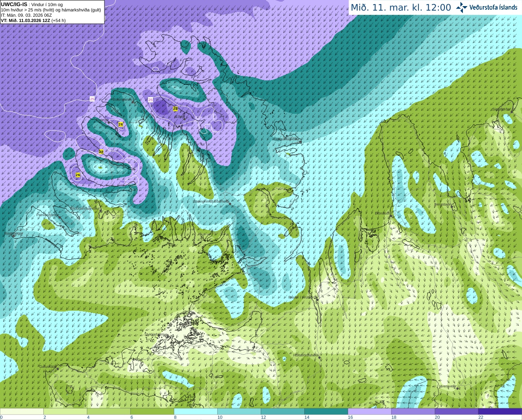This screenshot has width=522, height=420.
Task: Click the yellow gust marker 26 above Bíldudalsflugvöllur
Action: pos(78,175)
